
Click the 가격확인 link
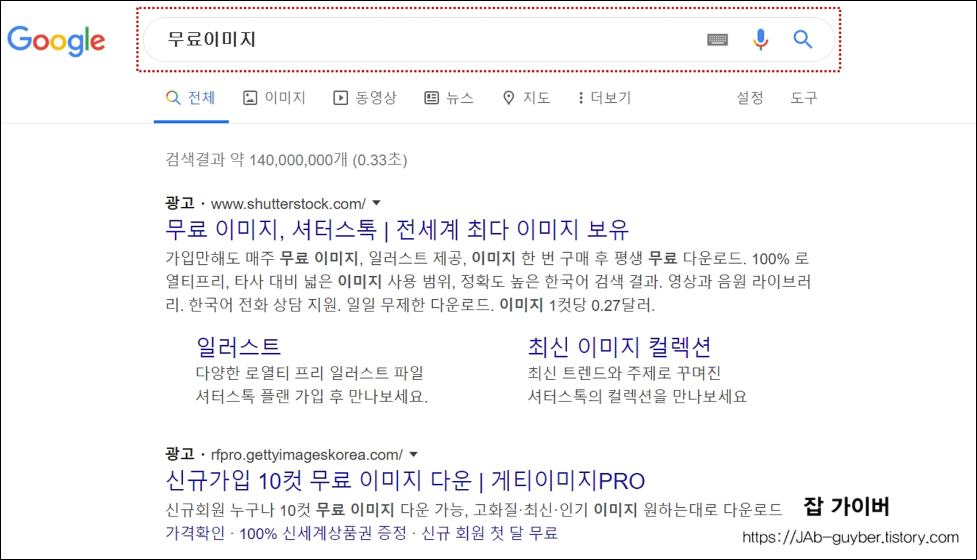point(195,533)
